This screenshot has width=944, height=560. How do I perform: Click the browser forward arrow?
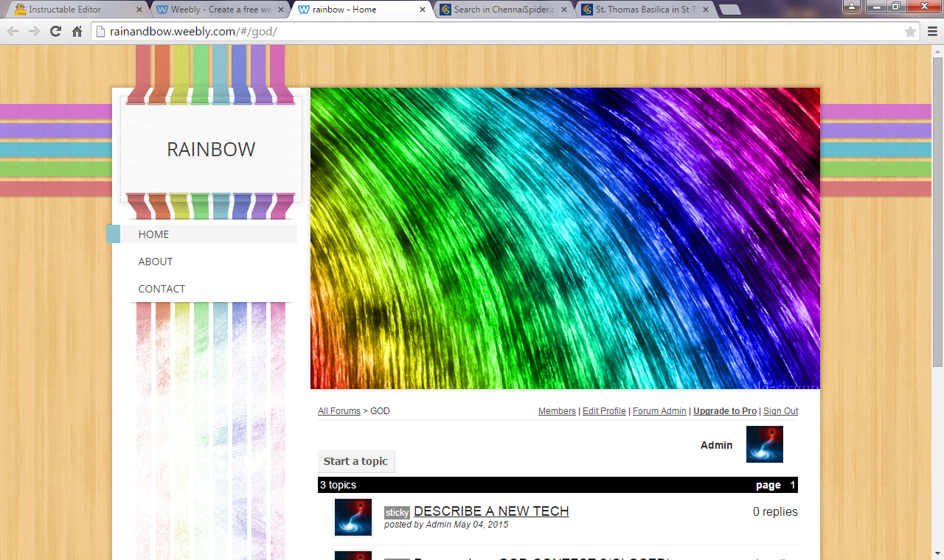34,32
